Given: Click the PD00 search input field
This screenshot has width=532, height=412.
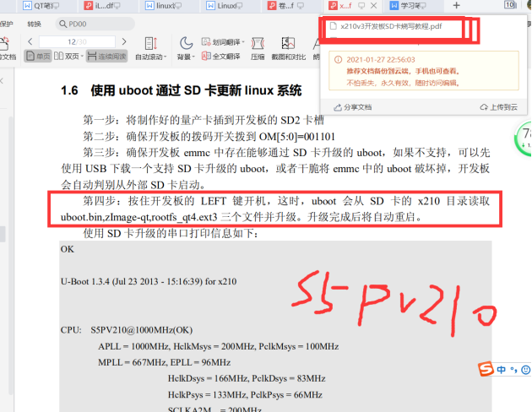Looking at the screenshot, I should click(x=95, y=24).
